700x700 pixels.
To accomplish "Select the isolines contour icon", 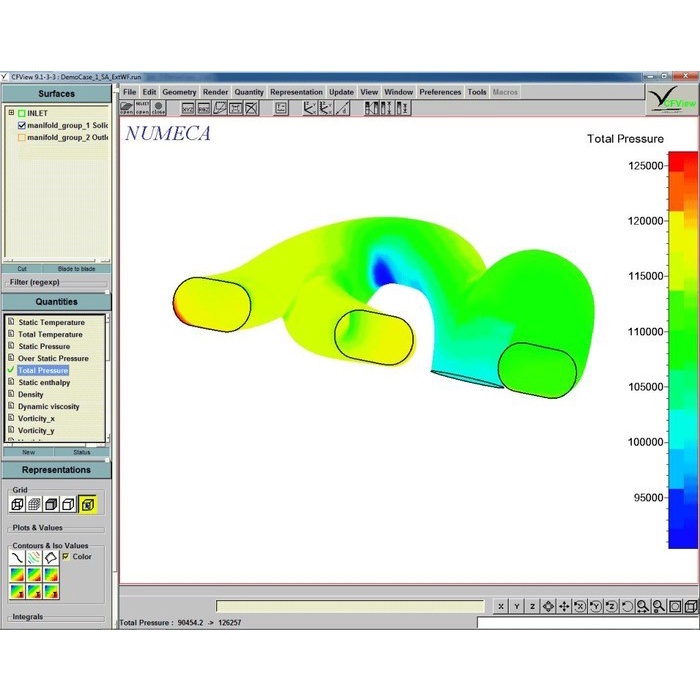I will (33, 557).
